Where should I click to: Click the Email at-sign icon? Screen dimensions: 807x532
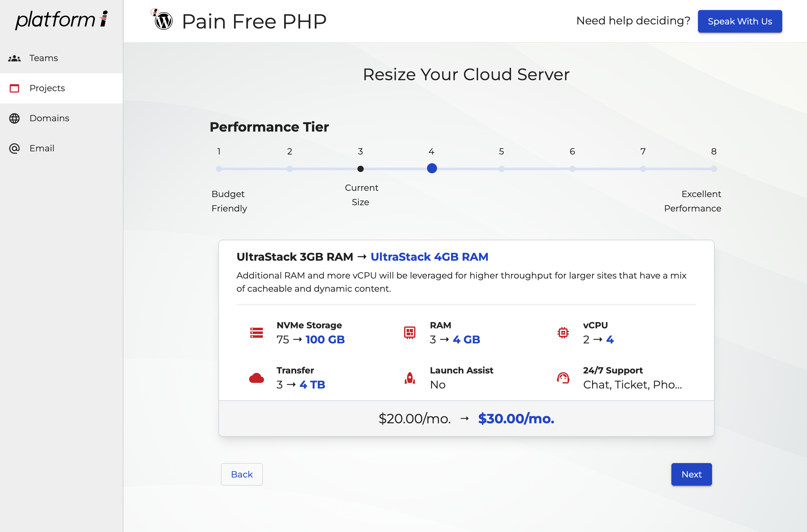point(14,148)
